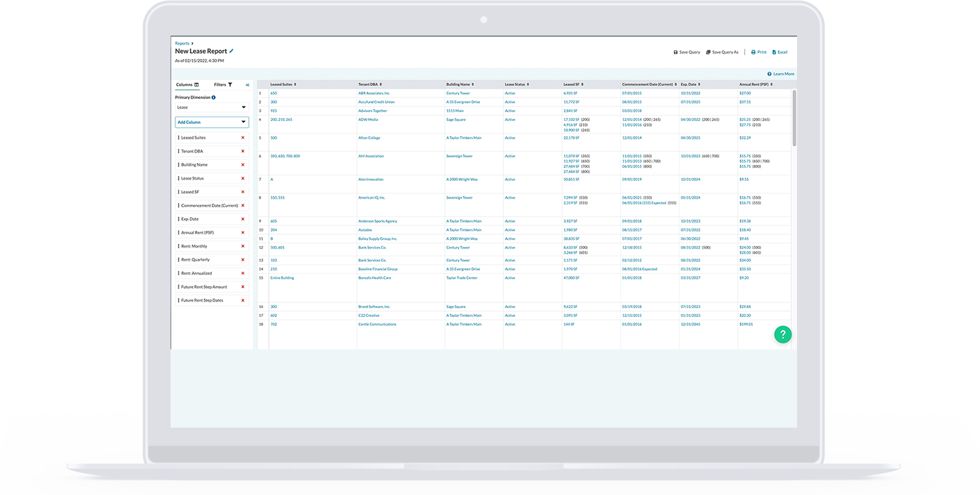980x495 pixels.
Task: Collapse the side panel with double-chevron icon
Action: coord(248,85)
